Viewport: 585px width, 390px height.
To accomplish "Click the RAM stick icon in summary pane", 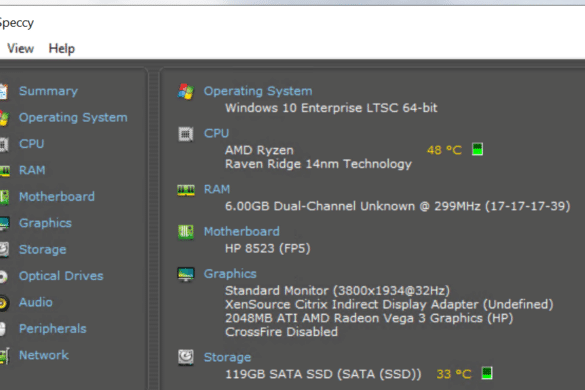I will pyautogui.click(x=185, y=190).
